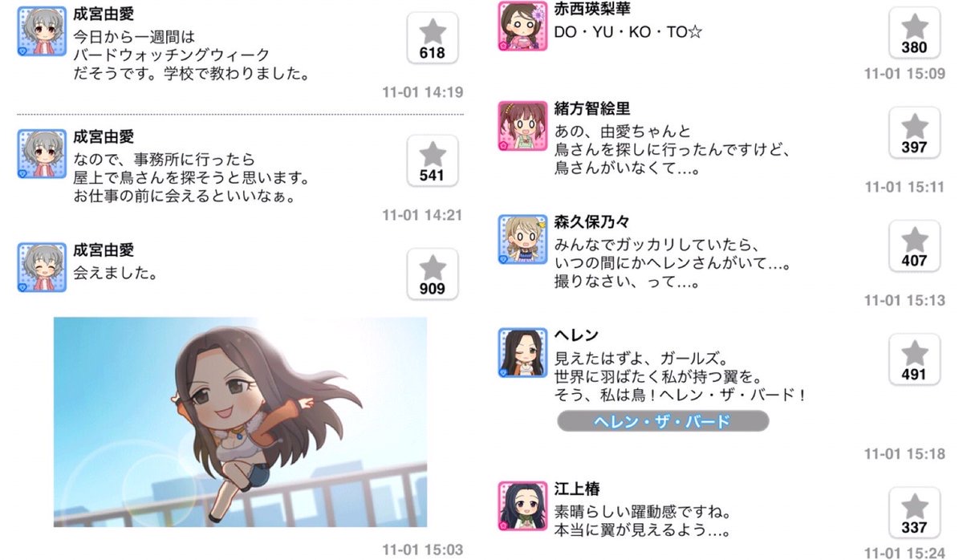The image size is (963, 560).
Task: Star 緒方智絵里's post with 397 likes
Action: point(914,132)
